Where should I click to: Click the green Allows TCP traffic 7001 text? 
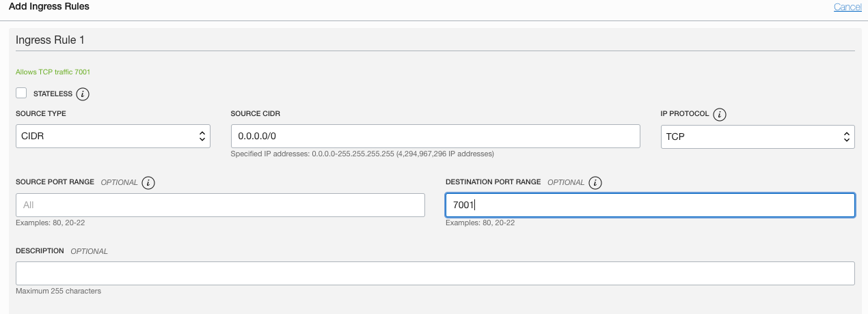53,72
